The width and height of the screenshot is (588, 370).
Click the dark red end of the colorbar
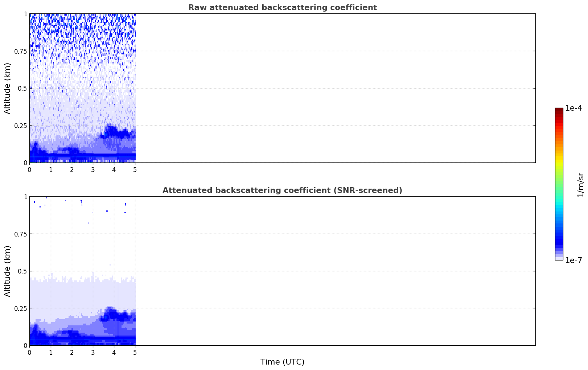point(559,110)
